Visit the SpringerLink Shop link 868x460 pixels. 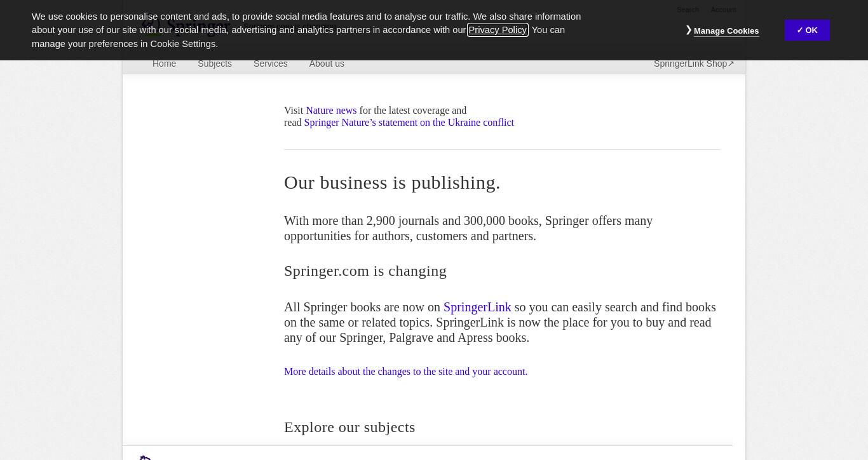[694, 64]
